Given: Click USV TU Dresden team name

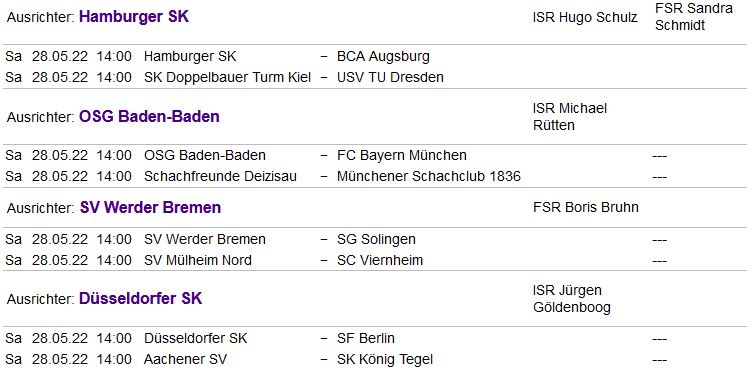Looking at the screenshot, I should coord(390,77).
